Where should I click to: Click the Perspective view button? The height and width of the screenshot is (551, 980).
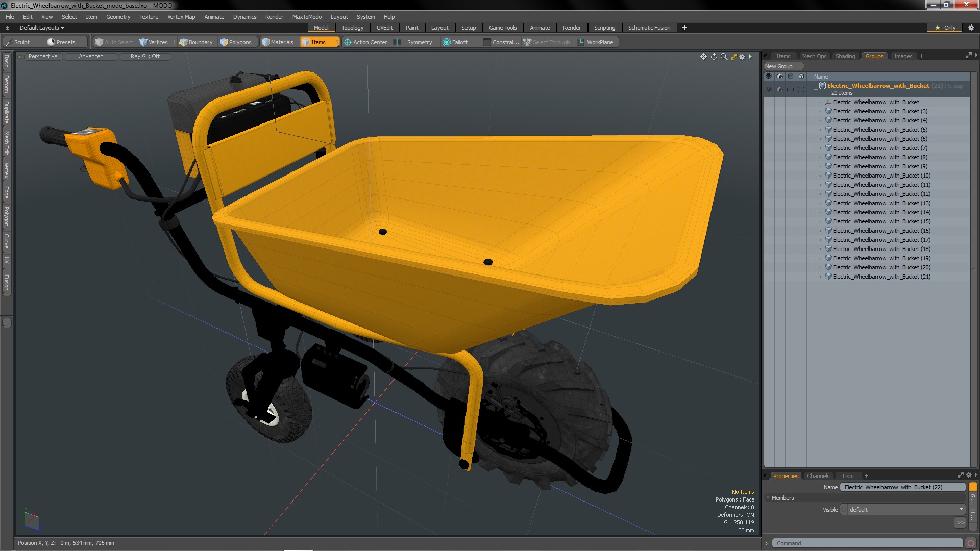pos(43,57)
